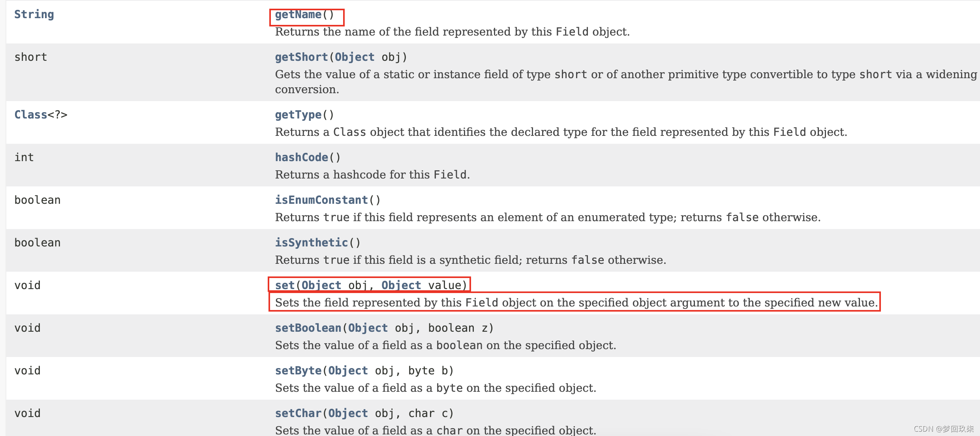Open the getShort method link
980x436 pixels.
(301, 57)
